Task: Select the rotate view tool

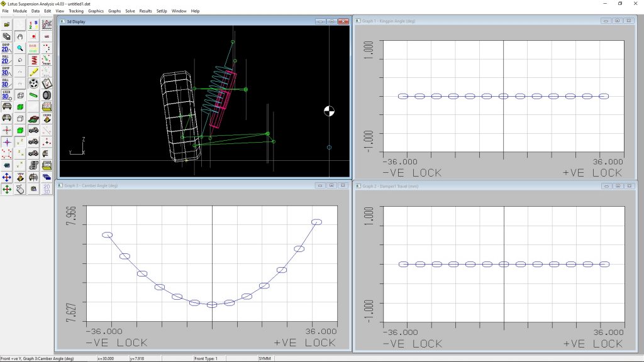Action: pos(19,60)
